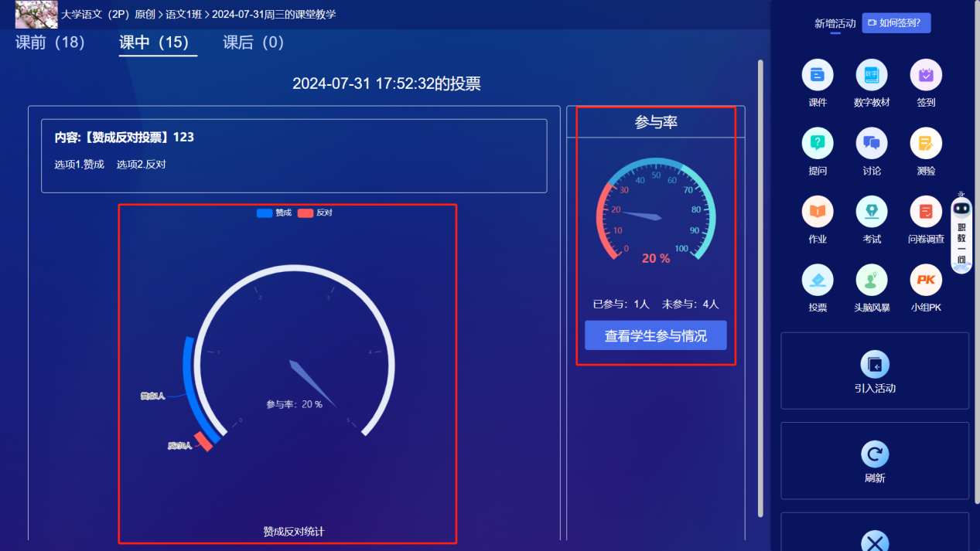Click the 小组PK group competition icon
Viewport: 980px width, 551px height.
[x=925, y=287]
